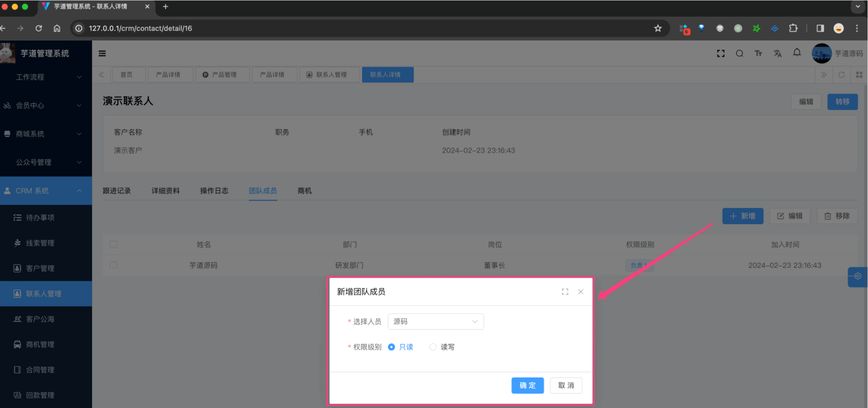Open the search icon in the top toolbar
Image resolution: width=868 pixels, height=408 pixels.
tap(740, 53)
